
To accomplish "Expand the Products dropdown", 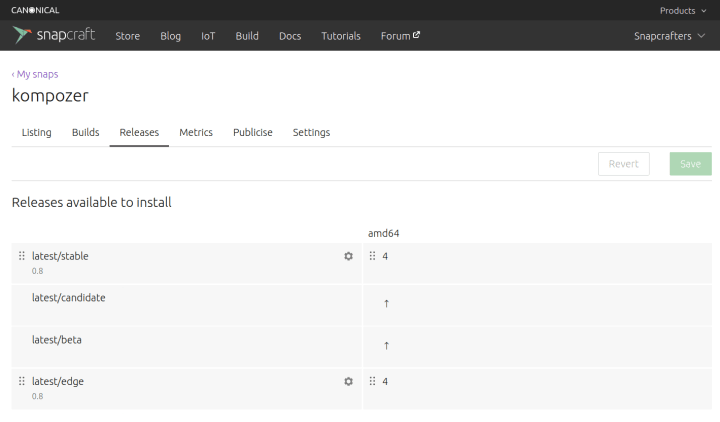I will click(x=683, y=11).
